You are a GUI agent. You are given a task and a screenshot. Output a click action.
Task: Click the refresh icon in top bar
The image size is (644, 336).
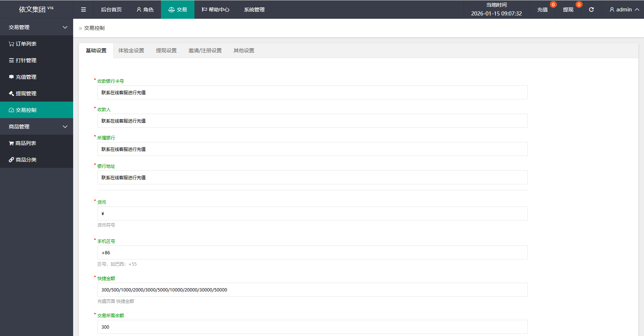591,10
